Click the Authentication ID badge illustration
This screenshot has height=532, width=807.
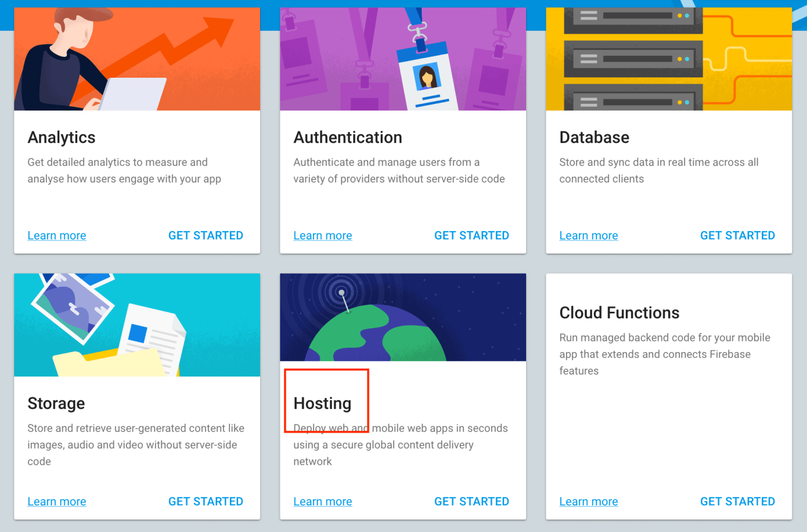coord(403,59)
